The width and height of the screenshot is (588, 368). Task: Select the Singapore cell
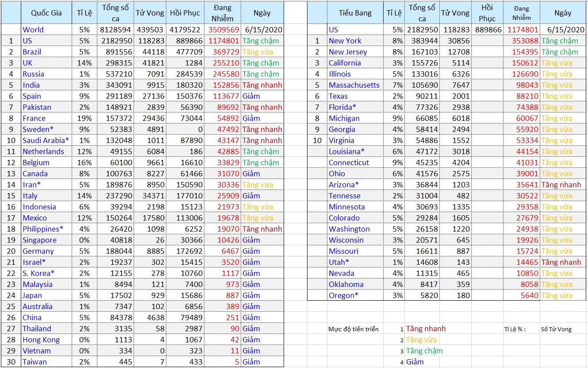(46, 240)
